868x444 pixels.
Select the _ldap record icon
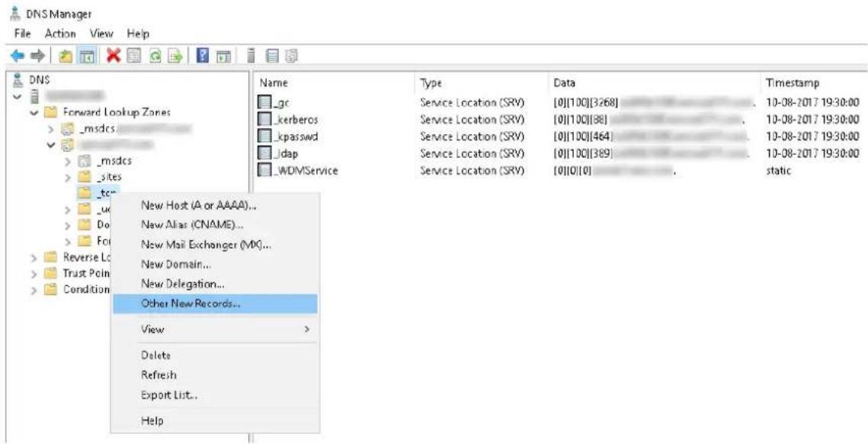click(266, 153)
